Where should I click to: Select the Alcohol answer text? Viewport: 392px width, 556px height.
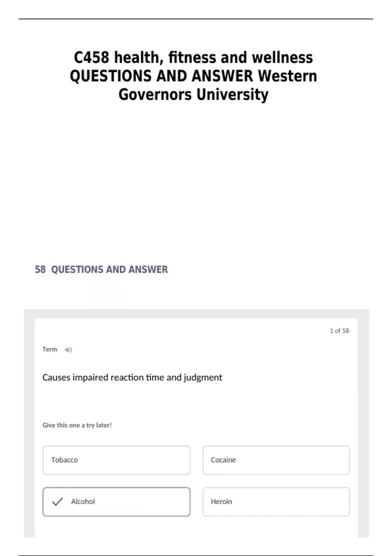[x=83, y=501]
